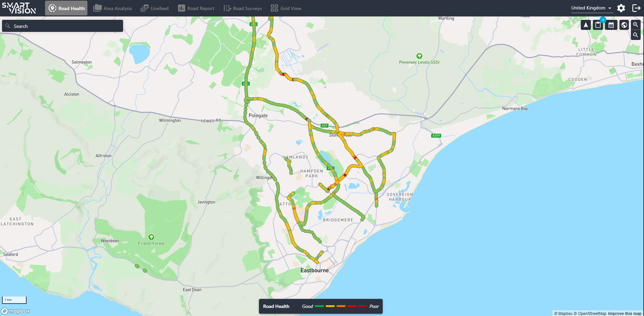Screen dimensions: 644x316
Task: Switch to Grid View tab
Action: click(x=286, y=8)
